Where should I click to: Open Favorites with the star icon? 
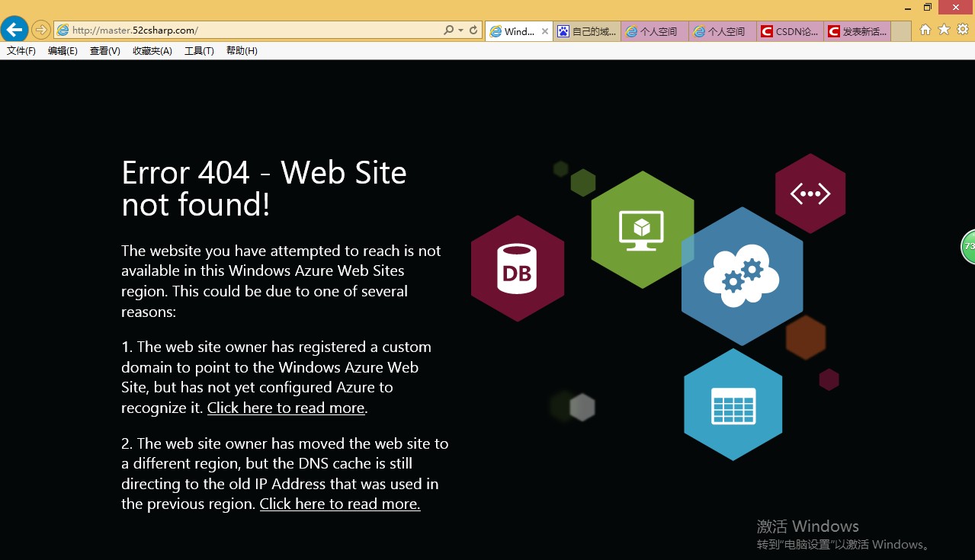[944, 30]
